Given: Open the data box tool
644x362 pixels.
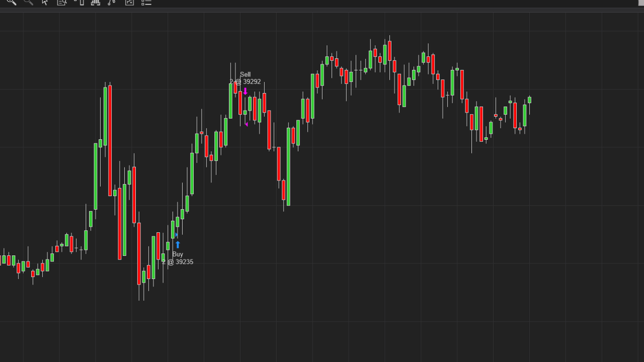Looking at the screenshot, I should (x=62, y=2).
